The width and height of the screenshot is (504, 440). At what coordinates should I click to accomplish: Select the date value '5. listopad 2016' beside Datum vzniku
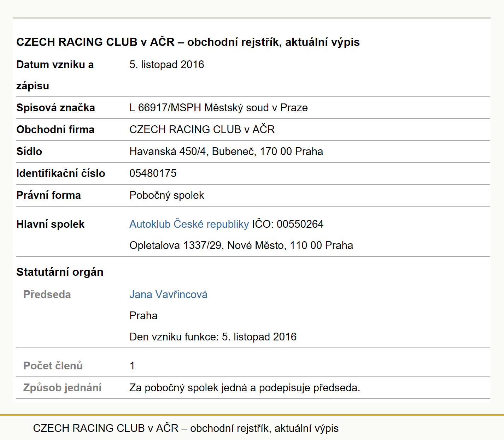tap(167, 65)
